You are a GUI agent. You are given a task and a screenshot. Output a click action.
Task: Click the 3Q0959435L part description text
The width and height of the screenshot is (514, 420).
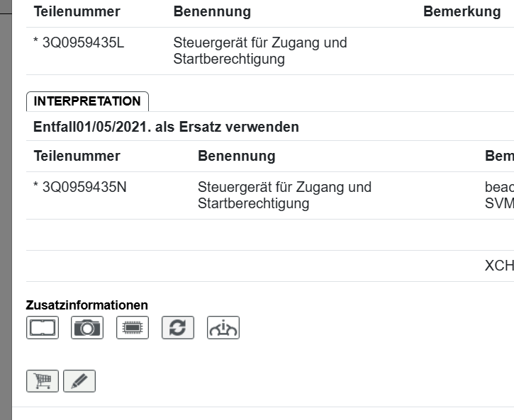[x=259, y=51]
